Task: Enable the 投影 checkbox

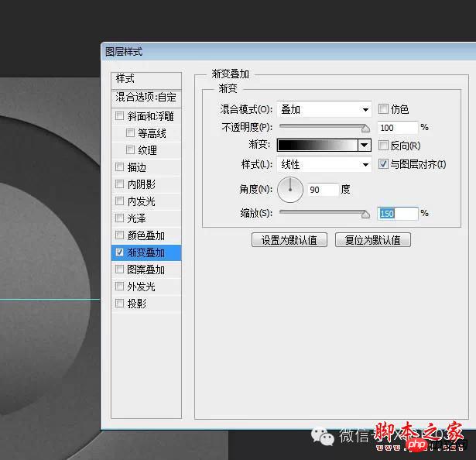Action: click(120, 304)
